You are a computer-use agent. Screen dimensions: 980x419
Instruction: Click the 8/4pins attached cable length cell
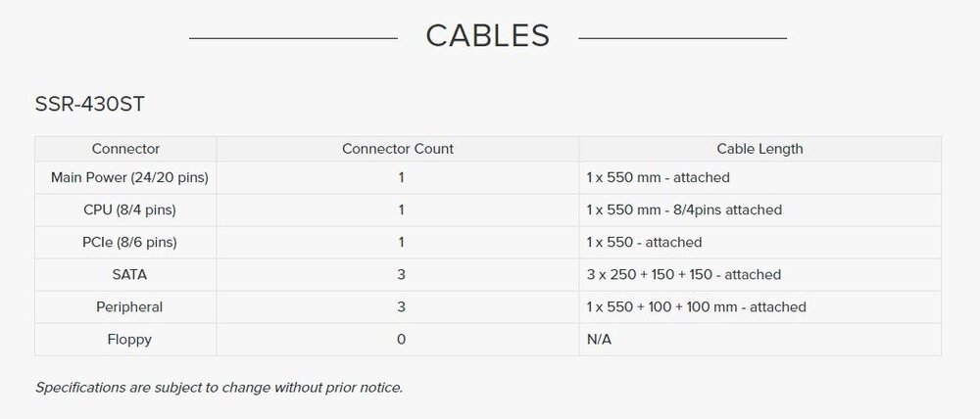(684, 209)
